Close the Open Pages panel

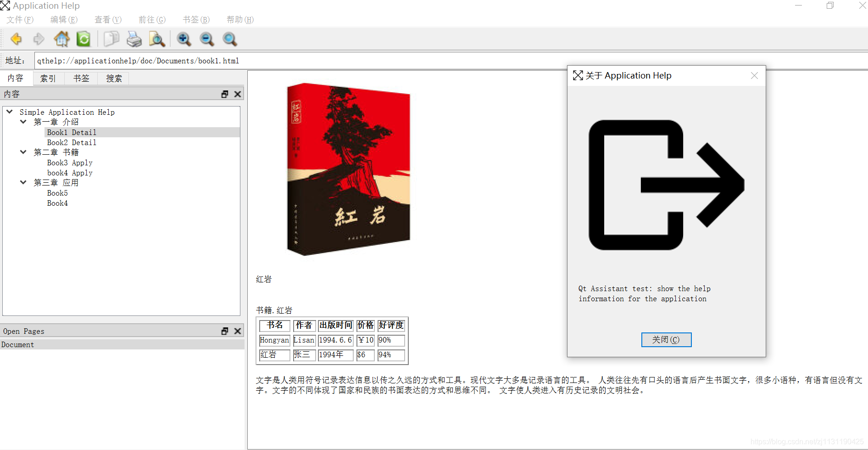tap(238, 331)
